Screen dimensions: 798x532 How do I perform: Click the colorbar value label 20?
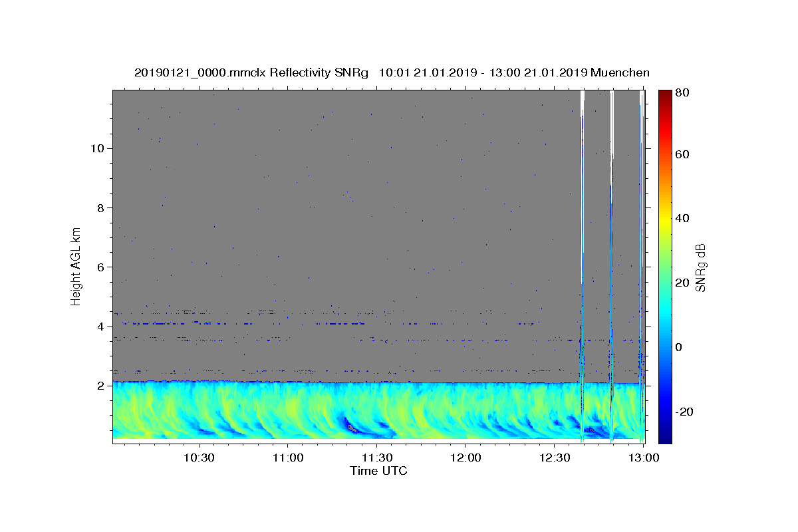(x=682, y=283)
